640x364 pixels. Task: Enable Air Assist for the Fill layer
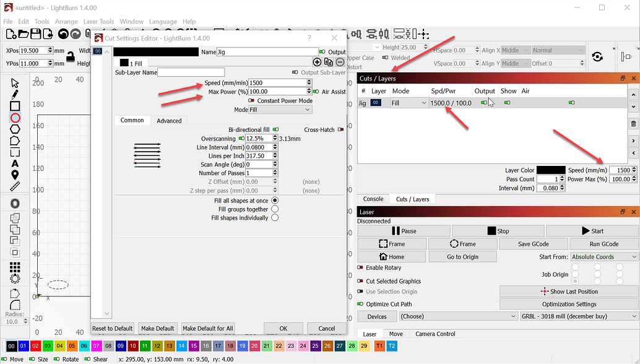tap(316, 92)
